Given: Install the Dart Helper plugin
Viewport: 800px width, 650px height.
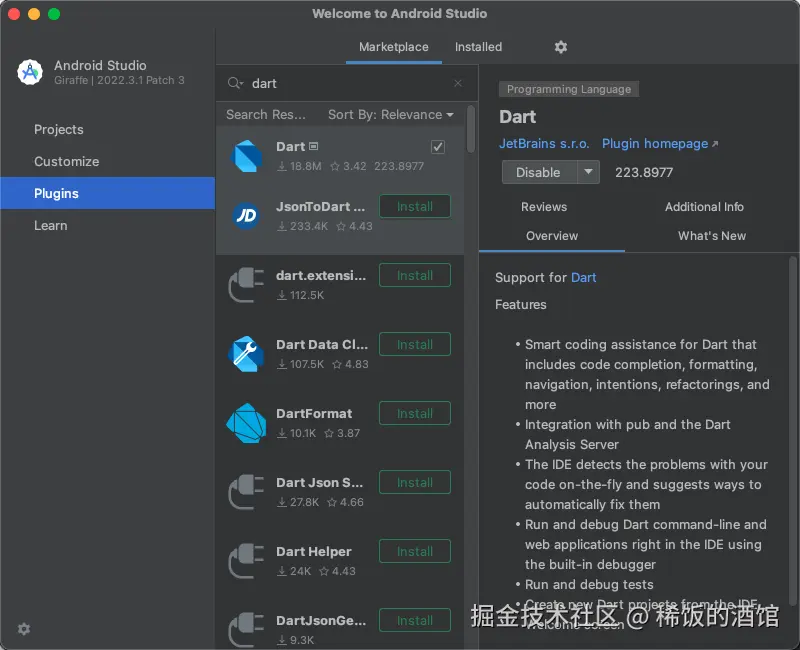Looking at the screenshot, I should (415, 551).
